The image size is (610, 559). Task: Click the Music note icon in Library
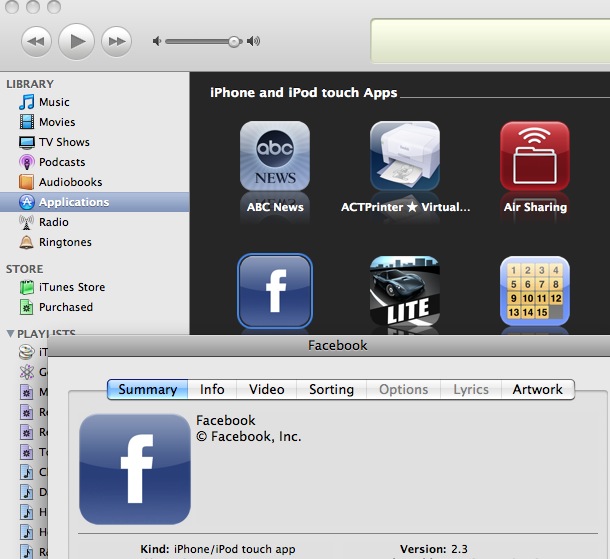click(26, 102)
